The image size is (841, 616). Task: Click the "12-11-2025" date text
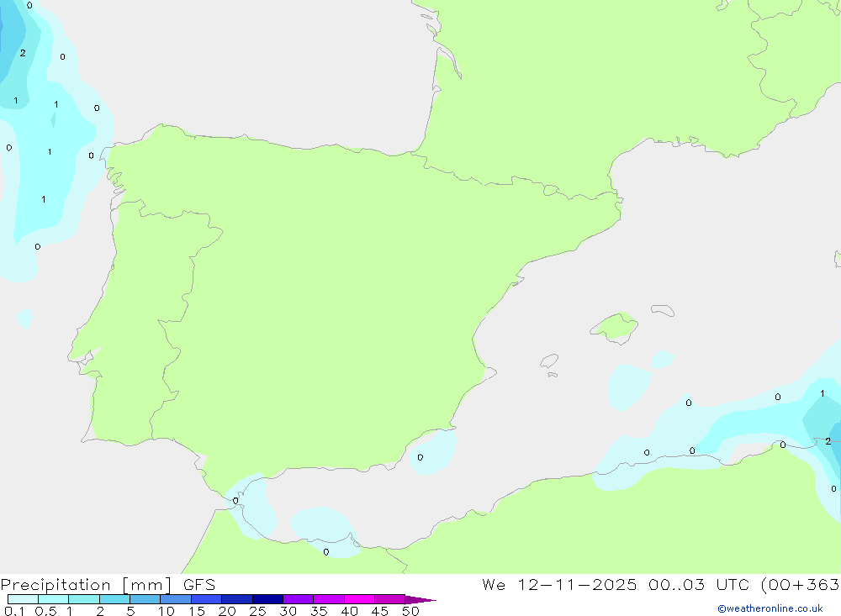click(577, 584)
